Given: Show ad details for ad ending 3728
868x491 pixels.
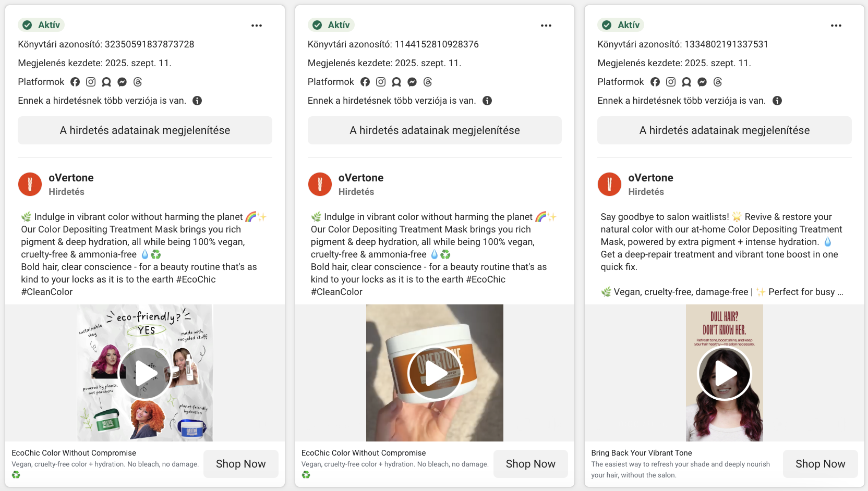Looking at the screenshot, I should pyautogui.click(x=145, y=130).
